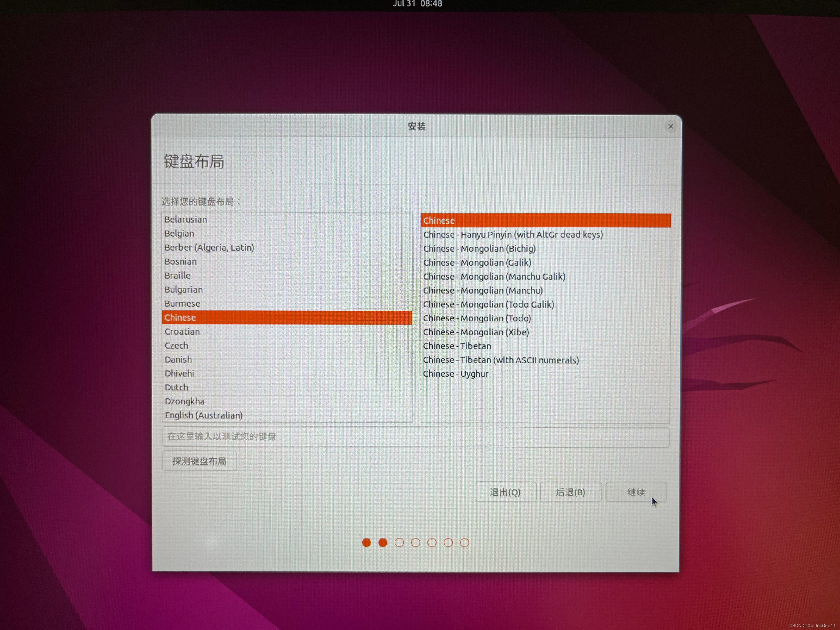Select Chinese - Hanyu Pinyin variant
This screenshot has width=840, height=630.
513,235
